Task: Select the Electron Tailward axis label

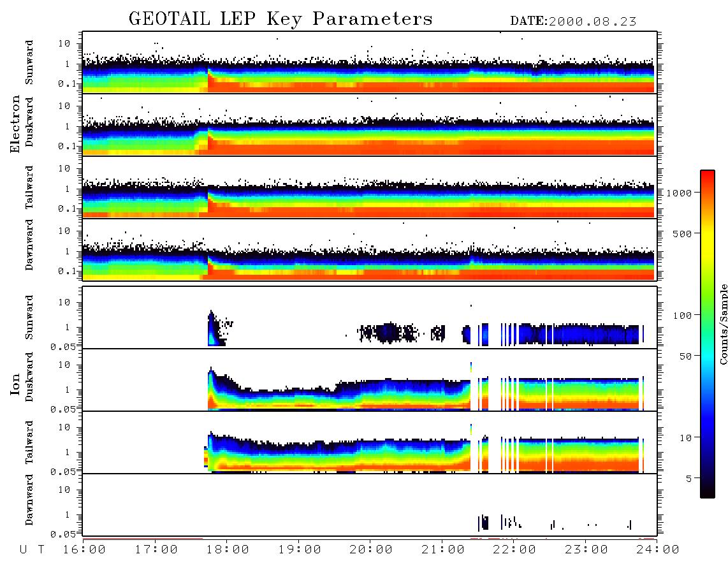Action: (29, 187)
